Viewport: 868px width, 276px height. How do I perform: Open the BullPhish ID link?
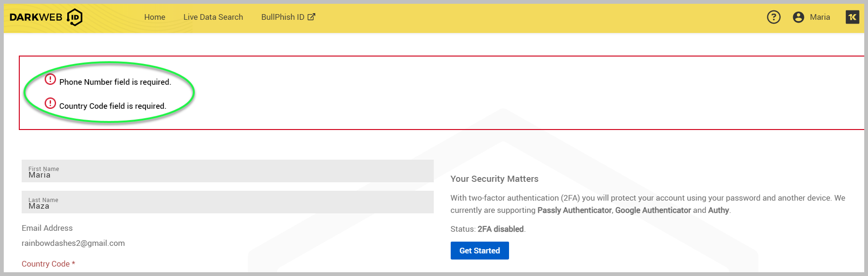coord(283,17)
